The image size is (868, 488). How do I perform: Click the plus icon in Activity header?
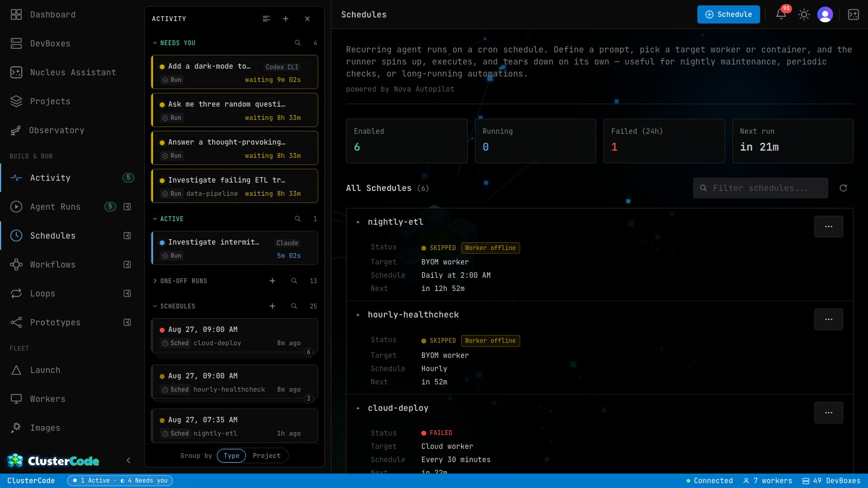286,19
